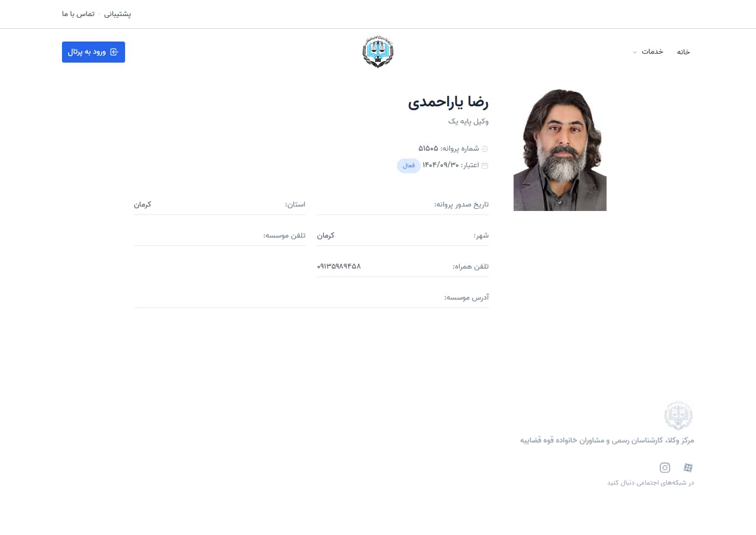Click the calendar icon next to اعتبار date
Image resolution: width=756 pixels, height=535 pixels.
coord(485,165)
